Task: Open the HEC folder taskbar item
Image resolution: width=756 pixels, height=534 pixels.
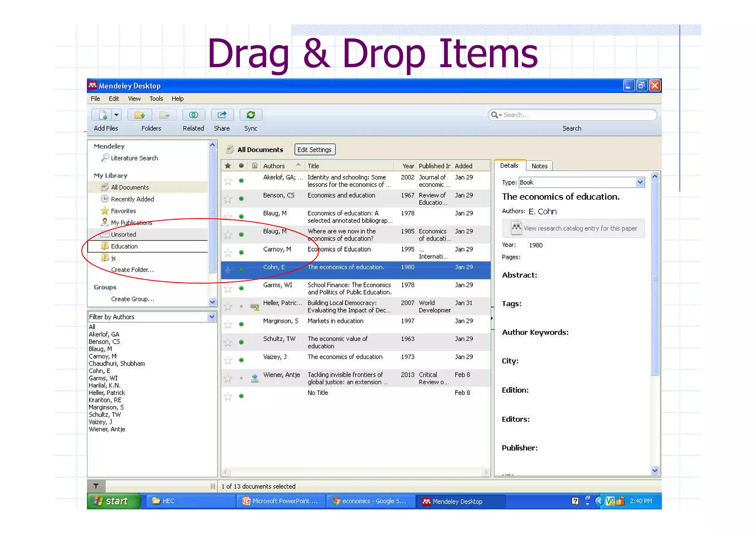Action: pos(190,501)
